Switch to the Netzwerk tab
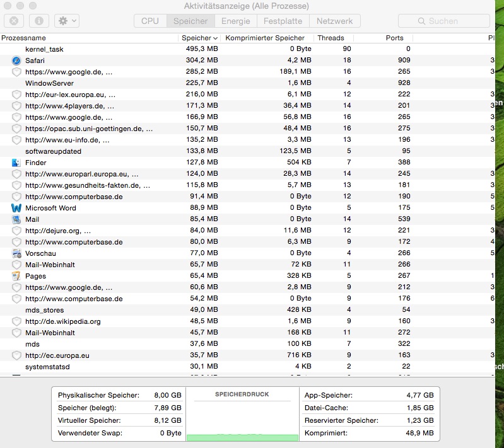This screenshot has width=504, height=448. coord(334,21)
